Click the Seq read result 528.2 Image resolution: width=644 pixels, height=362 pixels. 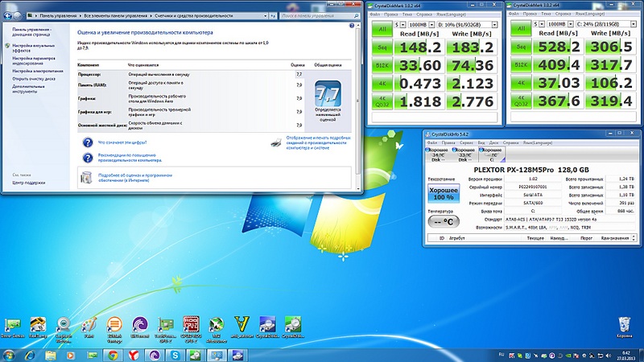(559, 47)
